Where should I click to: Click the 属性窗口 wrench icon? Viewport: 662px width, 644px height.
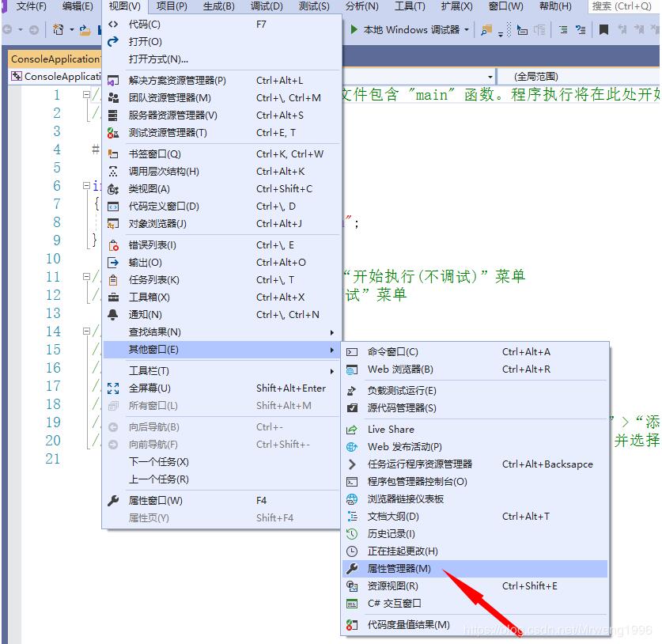click(113, 501)
